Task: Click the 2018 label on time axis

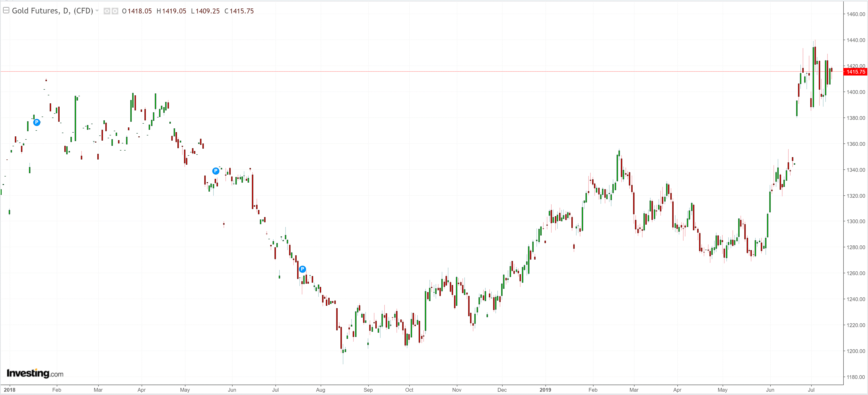Action: (9, 390)
